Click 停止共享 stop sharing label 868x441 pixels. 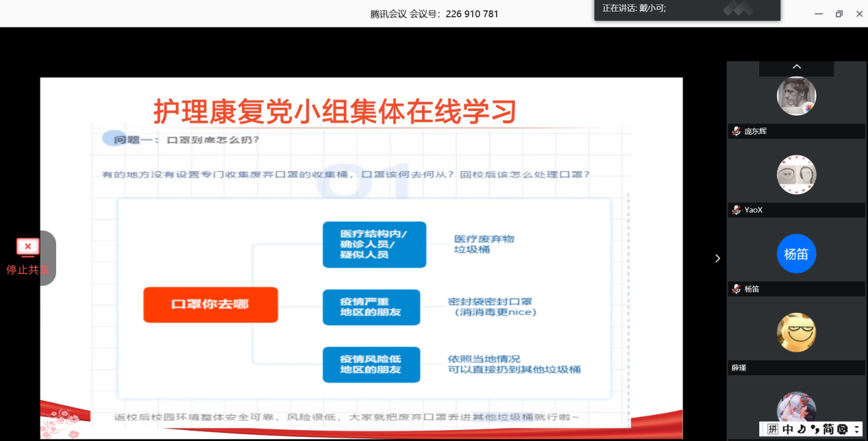27,270
